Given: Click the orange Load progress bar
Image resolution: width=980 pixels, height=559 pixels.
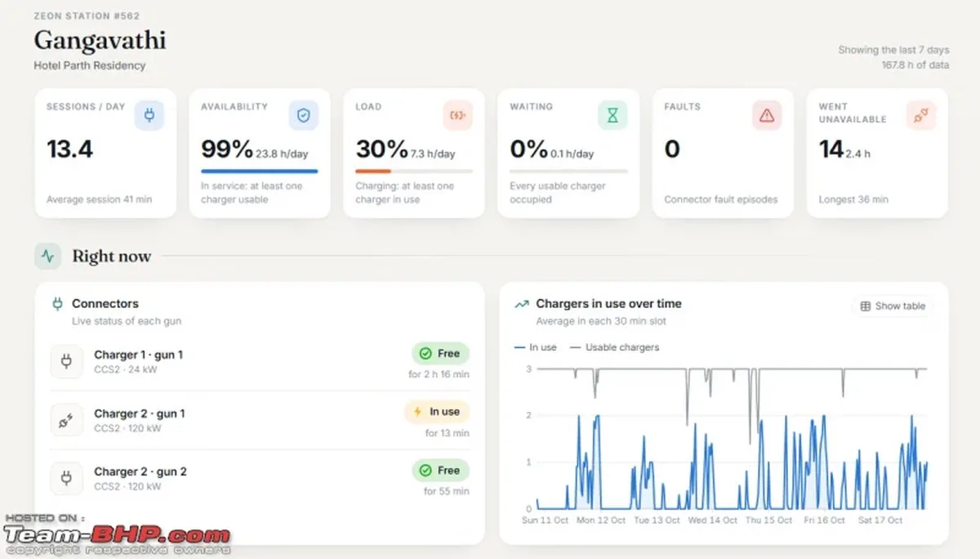Looking at the screenshot, I should (373, 171).
